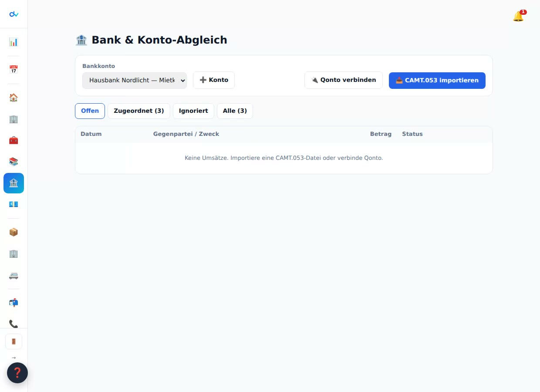Click the Datum column header
Screen dimensions: 540x392
[x=91, y=134]
